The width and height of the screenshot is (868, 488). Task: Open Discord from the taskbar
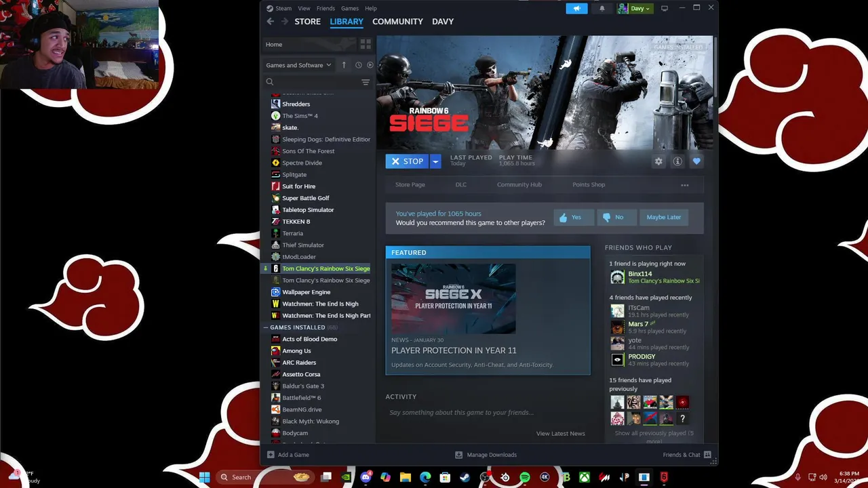(367, 477)
